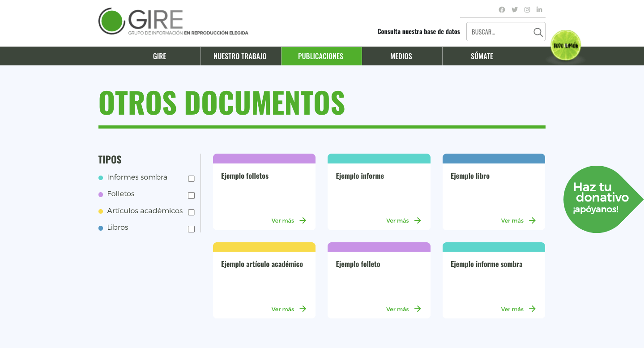Open the LinkedIn social icon
This screenshot has width=644, height=348.
tap(539, 10)
